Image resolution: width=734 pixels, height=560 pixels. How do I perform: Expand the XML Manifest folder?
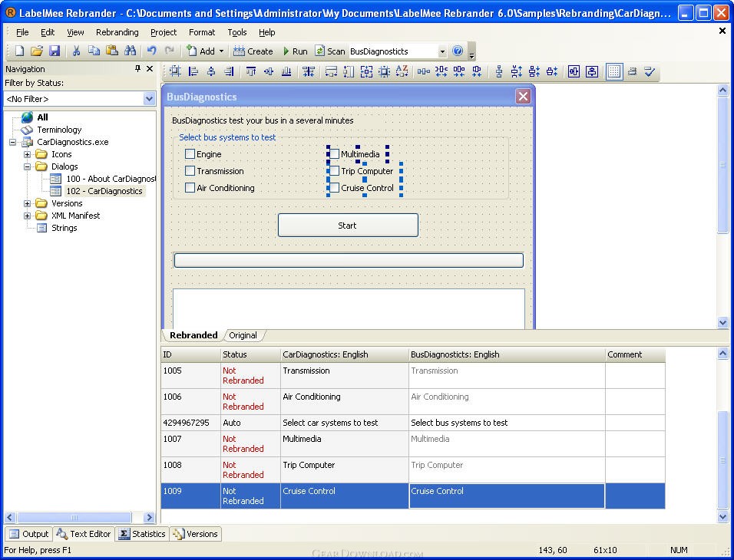coord(27,216)
